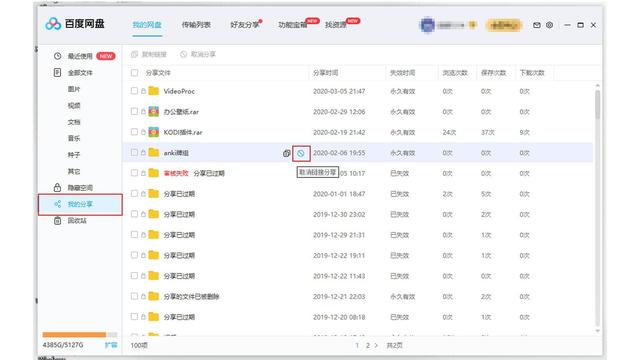
Task: Go to page 2 of shares
Action: (367, 345)
